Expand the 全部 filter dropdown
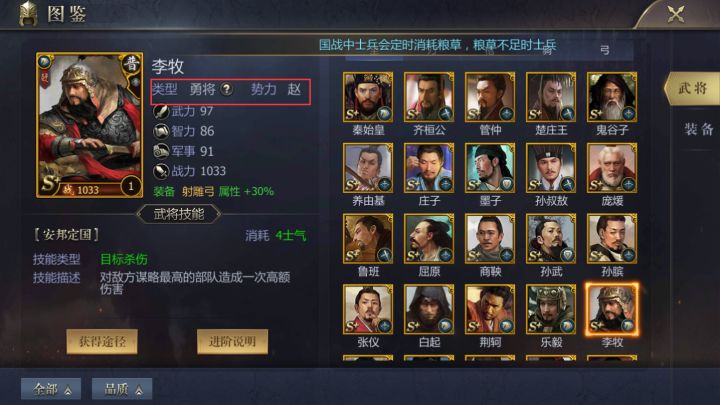 pos(51,389)
